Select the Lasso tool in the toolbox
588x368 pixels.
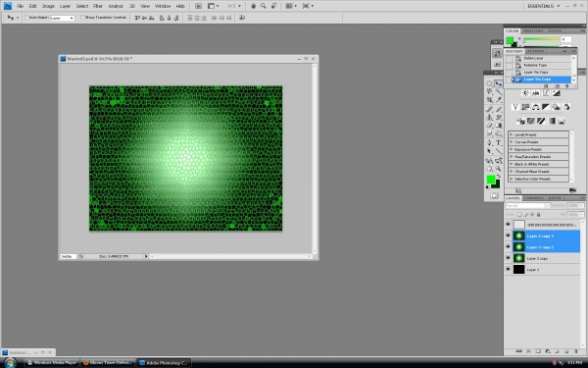coord(489,91)
